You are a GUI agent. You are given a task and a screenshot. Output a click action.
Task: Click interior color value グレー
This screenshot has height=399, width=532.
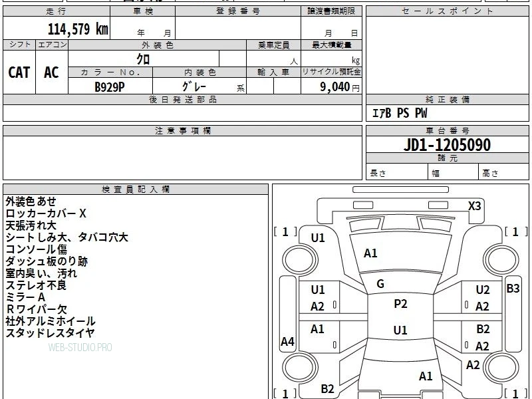coord(194,86)
